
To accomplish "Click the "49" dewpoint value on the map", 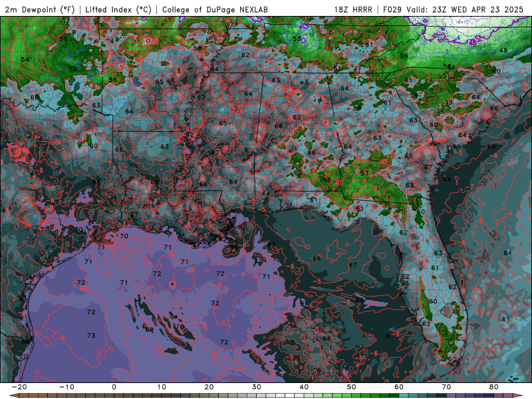I will coord(503,51).
